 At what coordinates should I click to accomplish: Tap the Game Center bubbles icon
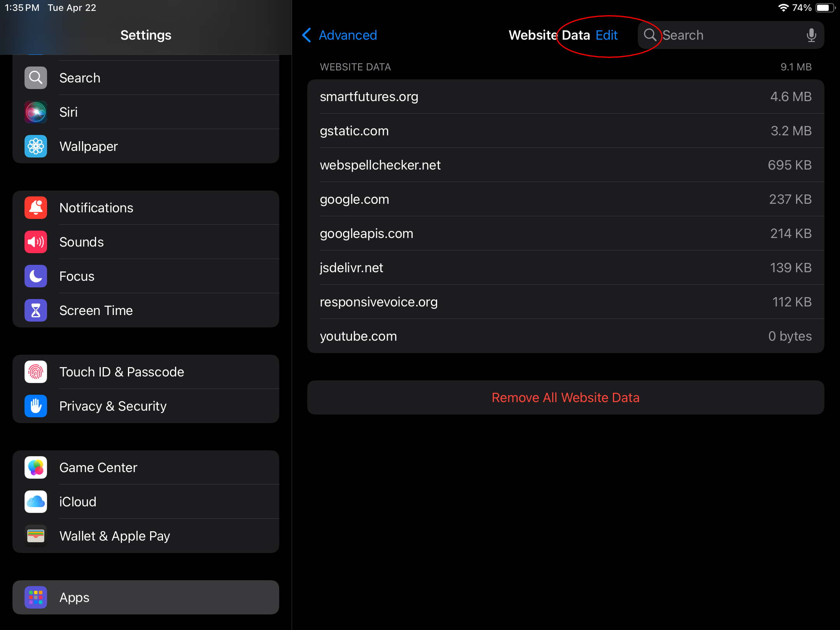click(x=36, y=467)
